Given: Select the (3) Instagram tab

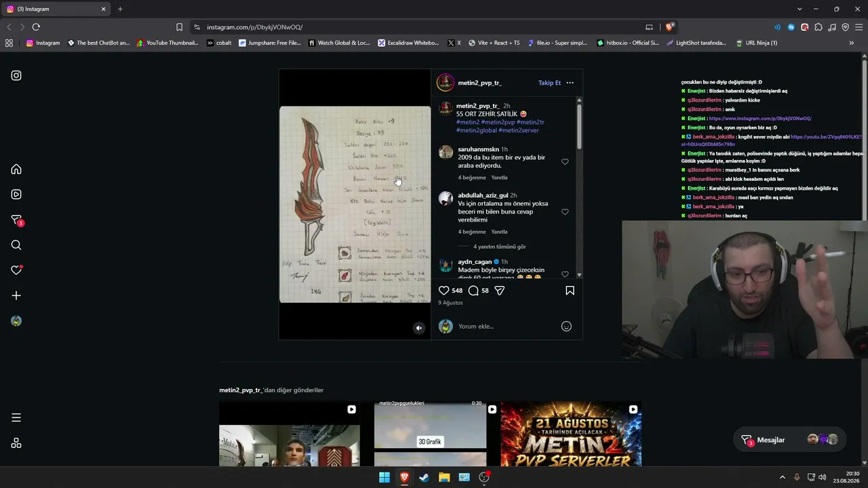Looking at the screenshot, I should coord(56,9).
